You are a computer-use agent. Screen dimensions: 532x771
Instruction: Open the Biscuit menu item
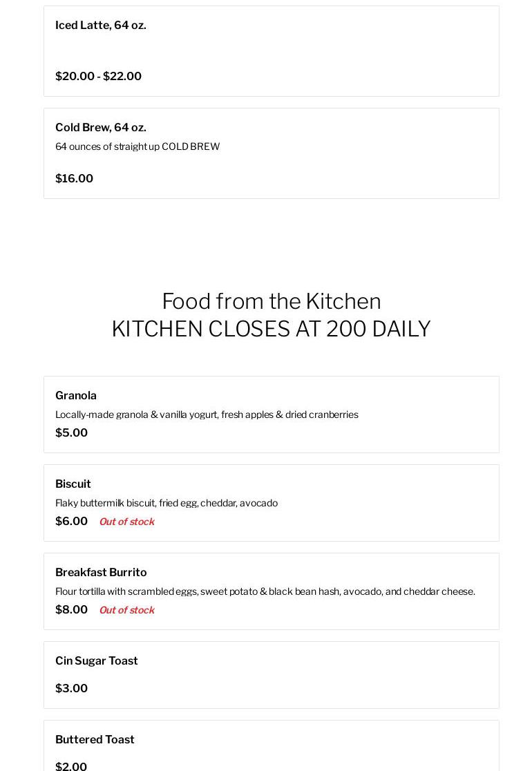(x=73, y=484)
